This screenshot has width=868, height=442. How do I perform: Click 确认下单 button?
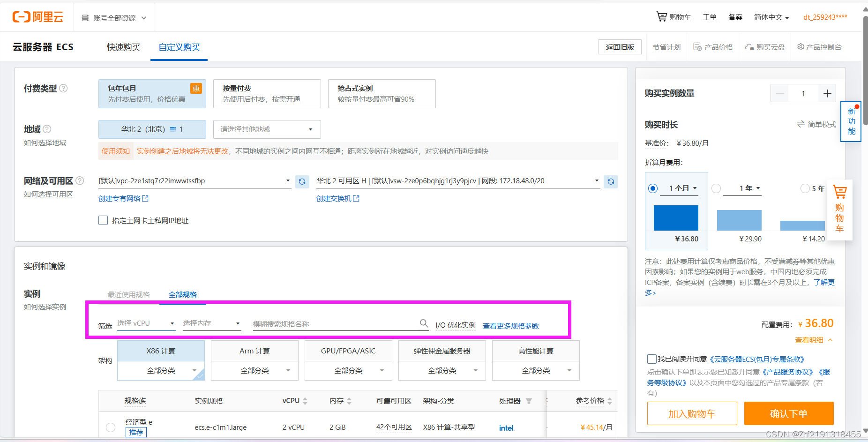point(789,413)
